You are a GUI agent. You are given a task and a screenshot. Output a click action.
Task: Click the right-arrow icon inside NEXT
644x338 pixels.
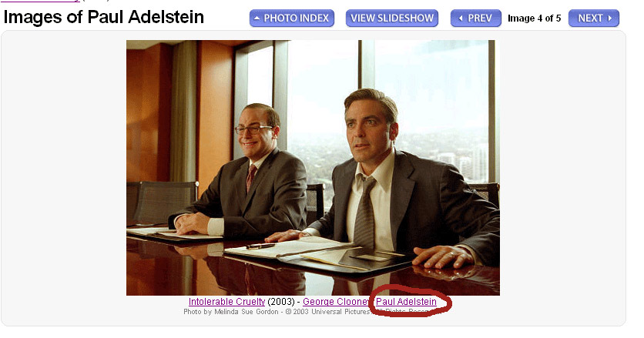(x=610, y=18)
